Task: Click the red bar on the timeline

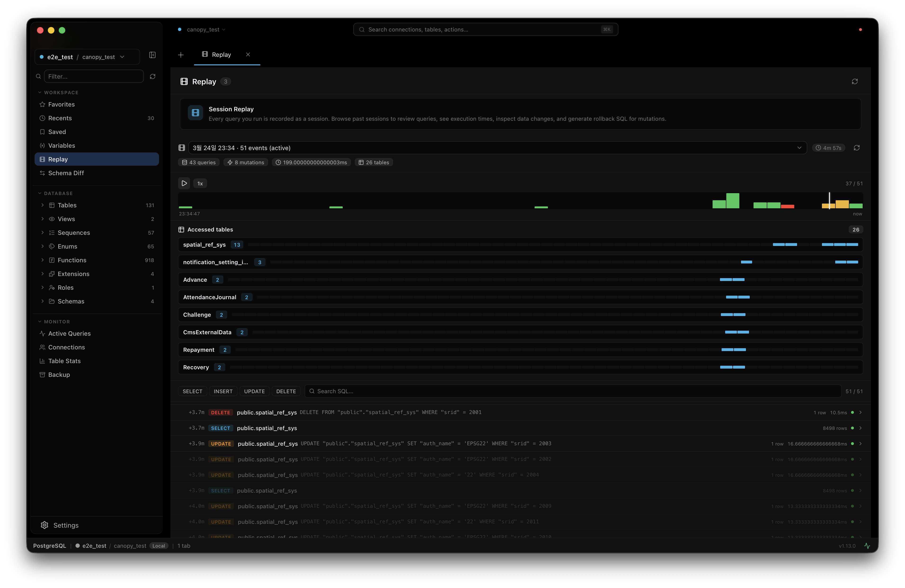Action: click(x=787, y=206)
